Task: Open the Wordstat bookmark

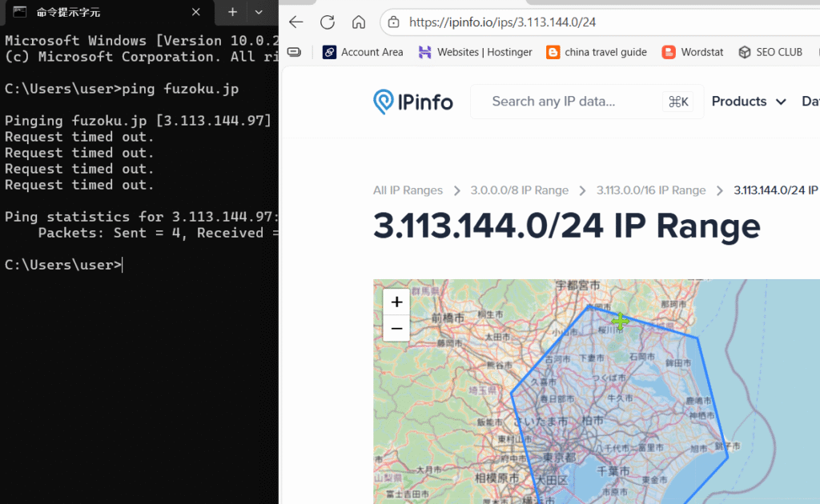Action: pyautogui.click(x=693, y=52)
